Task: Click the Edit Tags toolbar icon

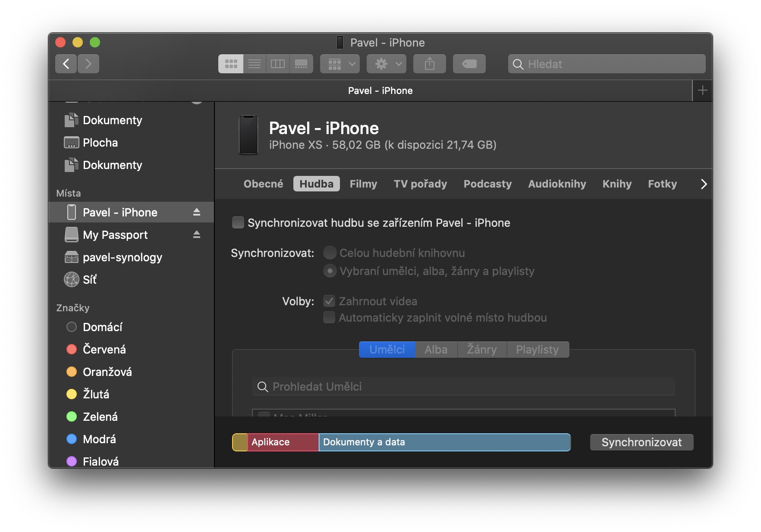Action: tap(469, 64)
